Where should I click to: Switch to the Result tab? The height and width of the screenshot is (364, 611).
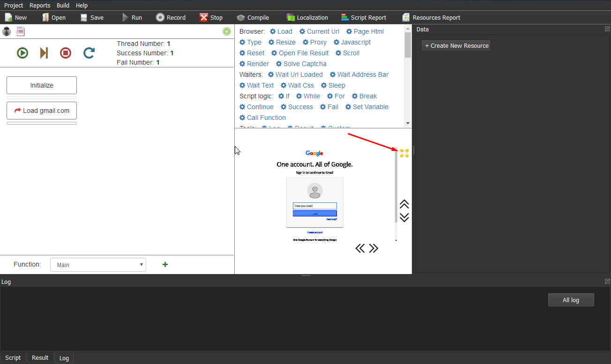click(40, 357)
